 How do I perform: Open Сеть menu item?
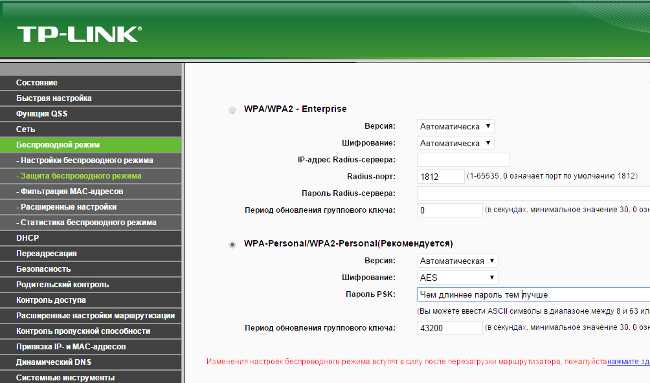pos(90,129)
